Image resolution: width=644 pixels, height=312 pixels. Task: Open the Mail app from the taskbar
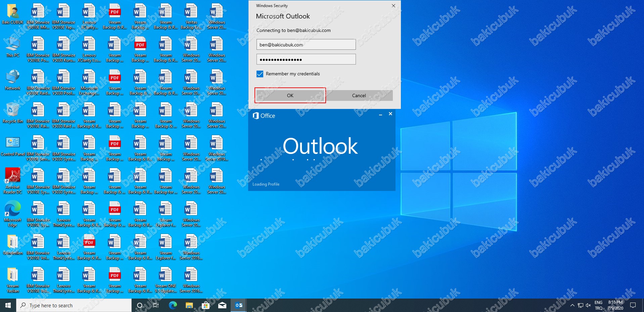pos(222,305)
